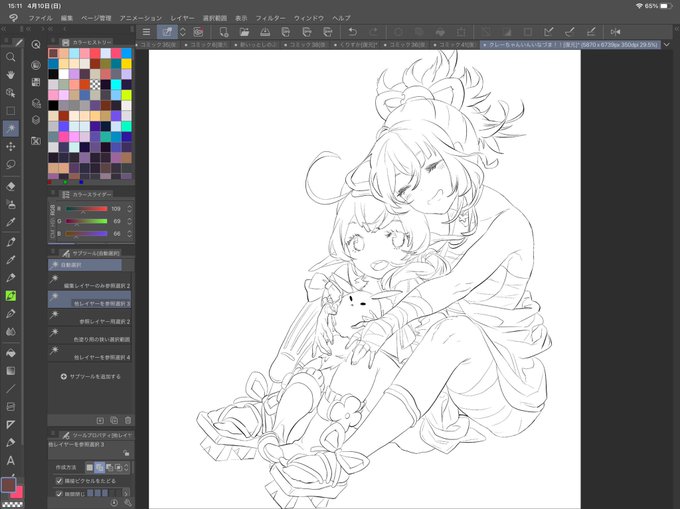Expand the 隙間閉じ value stepper
The width and height of the screenshot is (680, 509).
click(126, 493)
